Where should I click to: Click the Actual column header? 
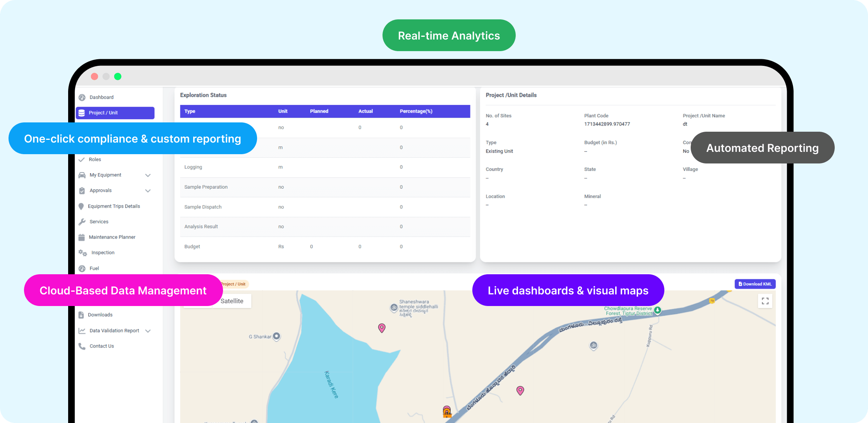tap(365, 112)
